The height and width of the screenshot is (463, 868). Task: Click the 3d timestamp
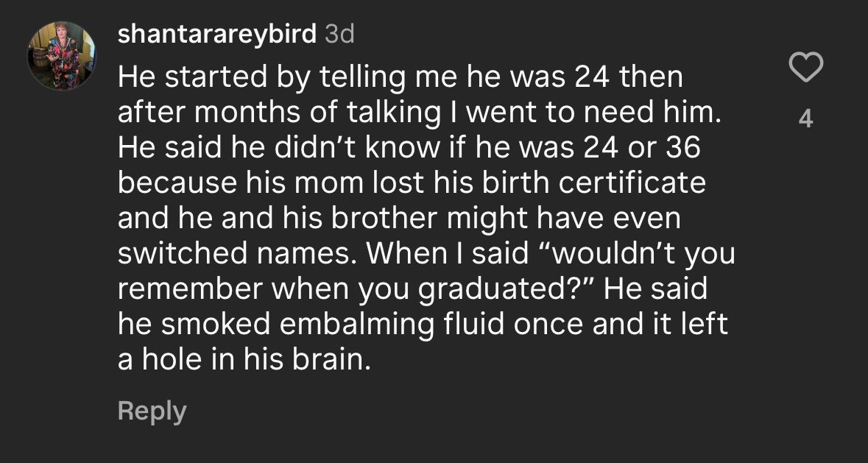(x=339, y=33)
